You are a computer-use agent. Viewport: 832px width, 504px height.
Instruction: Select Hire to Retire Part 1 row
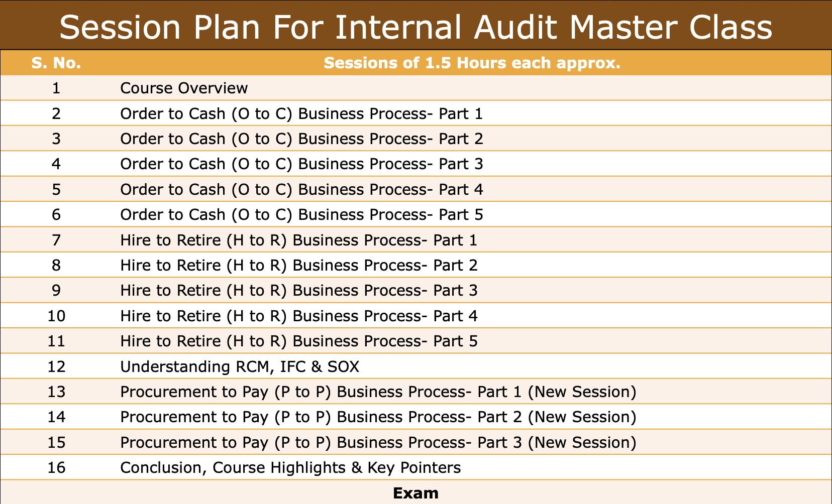point(298,240)
